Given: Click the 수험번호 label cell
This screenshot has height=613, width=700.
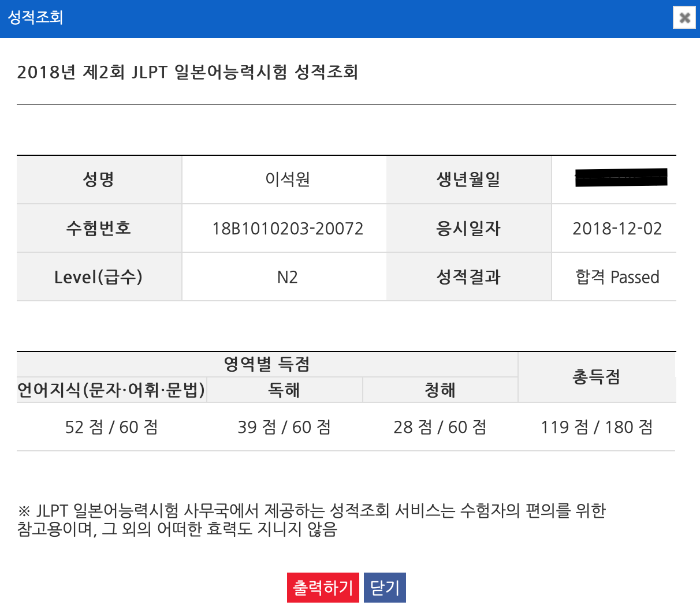Looking at the screenshot, I should tap(99, 228).
